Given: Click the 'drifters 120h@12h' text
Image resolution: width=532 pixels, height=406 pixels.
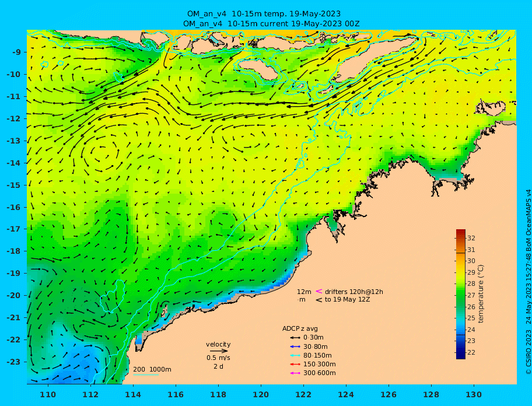Looking at the screenshot, I should click(x=354, y=292).
